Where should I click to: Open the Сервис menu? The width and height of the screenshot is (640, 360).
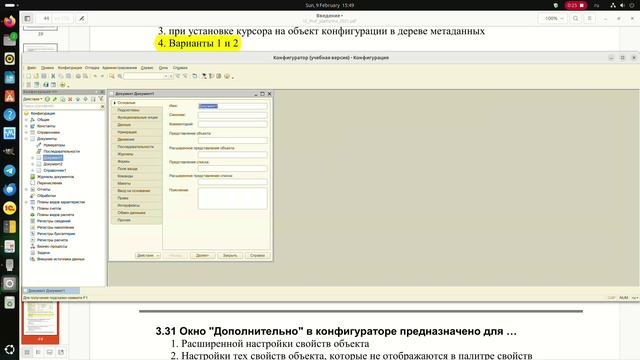pyautogui.click(x=147, y=68)
